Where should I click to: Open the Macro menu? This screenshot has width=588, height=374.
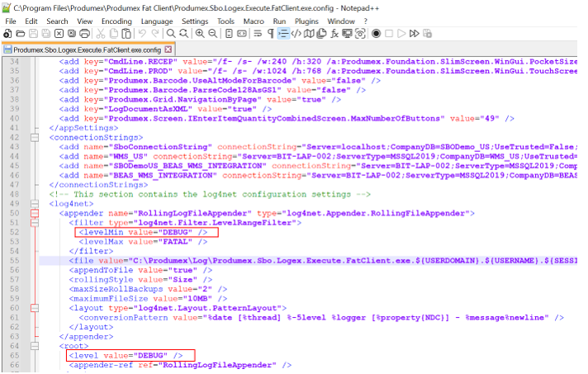coord(254,21)
